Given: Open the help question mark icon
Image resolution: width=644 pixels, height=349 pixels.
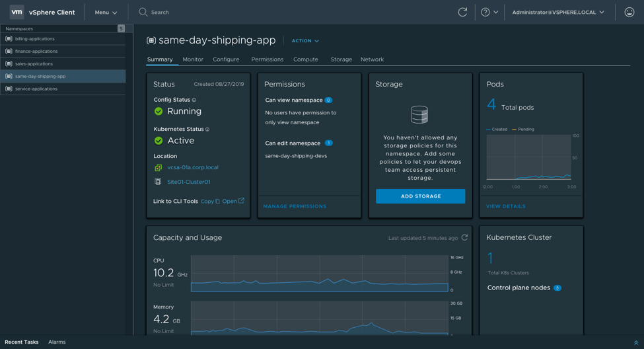Looking at the screenshot, I should 485,12.
